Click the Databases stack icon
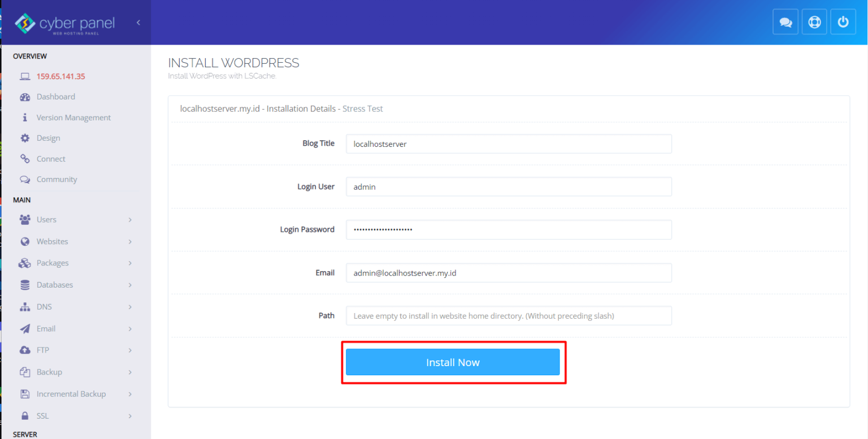Image resolution: width=868 pixels, height=439 pixels. (x=25, y=285)
